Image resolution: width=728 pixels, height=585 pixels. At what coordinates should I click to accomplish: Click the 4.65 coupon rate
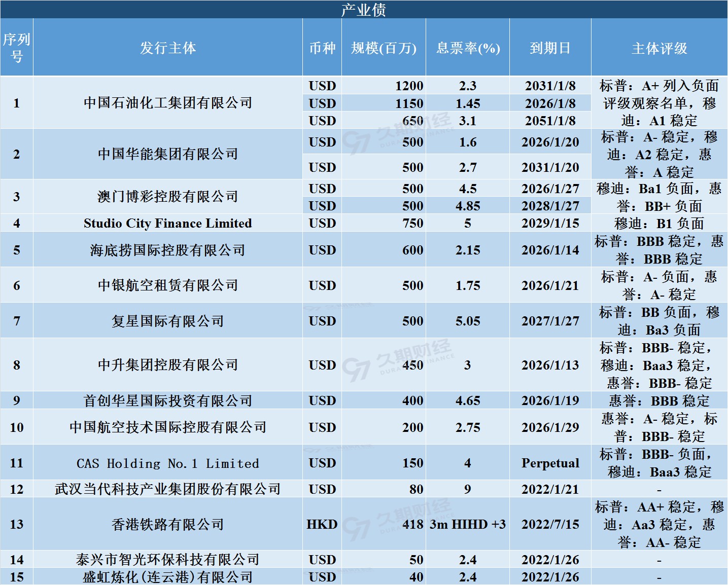coord(468,400)
